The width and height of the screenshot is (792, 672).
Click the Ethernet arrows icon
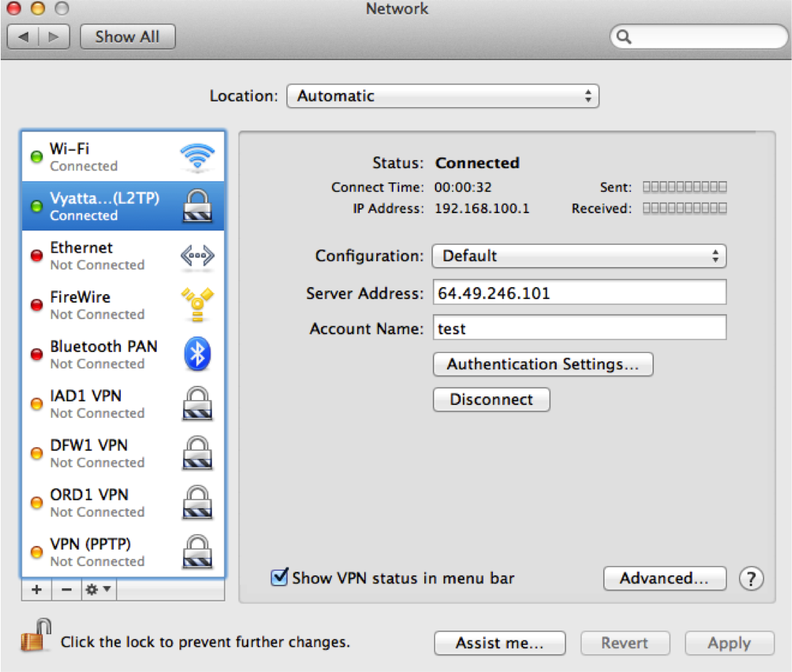pyautogui.click(x=197, y=255)
